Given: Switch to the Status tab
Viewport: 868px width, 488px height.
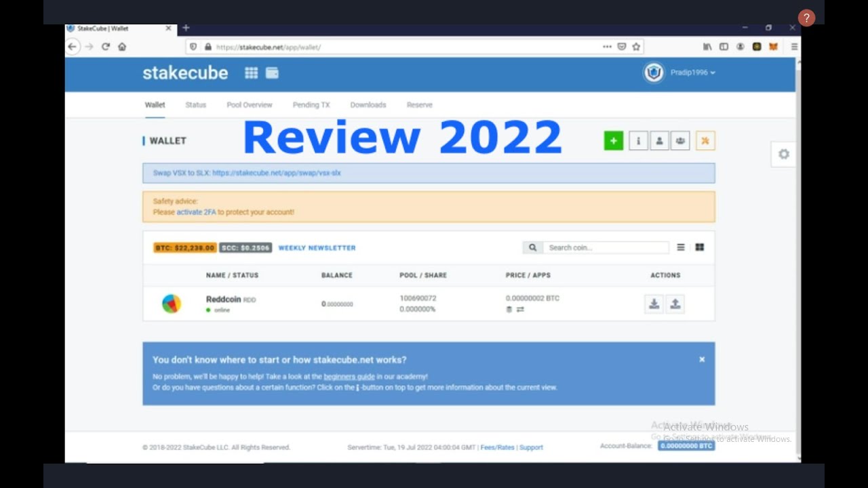Looking at the screenshot, I should (195, 105).
